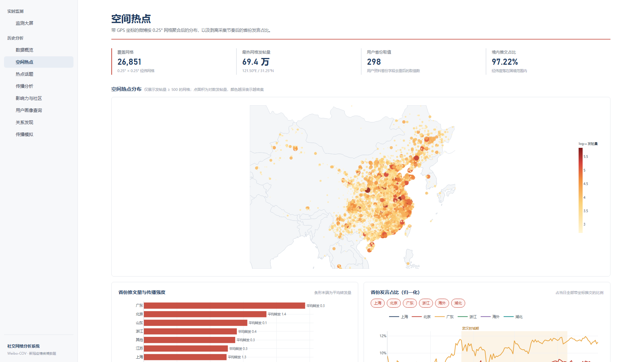Open the 热点话题 page
The image size is (644, 362).
(x=39, y=74)
